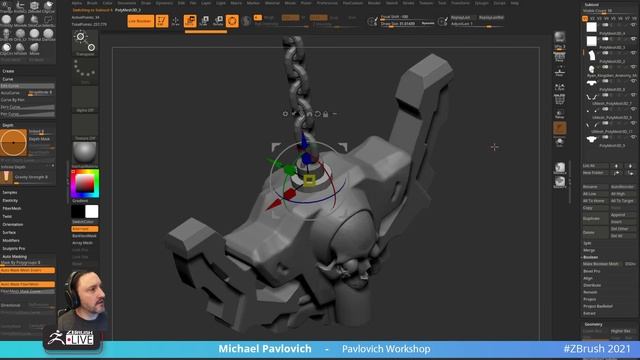Click the New Folder button
Viewport: 640px width, 360px height.
595,173
